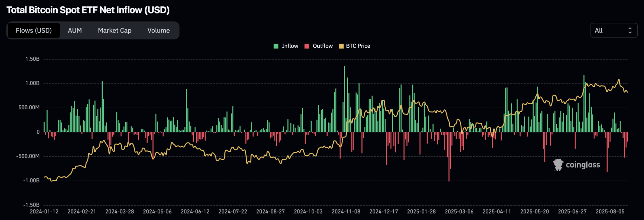Click the red Outflow legend square
This screenshot has width=644, height=220.
[307, 46]
